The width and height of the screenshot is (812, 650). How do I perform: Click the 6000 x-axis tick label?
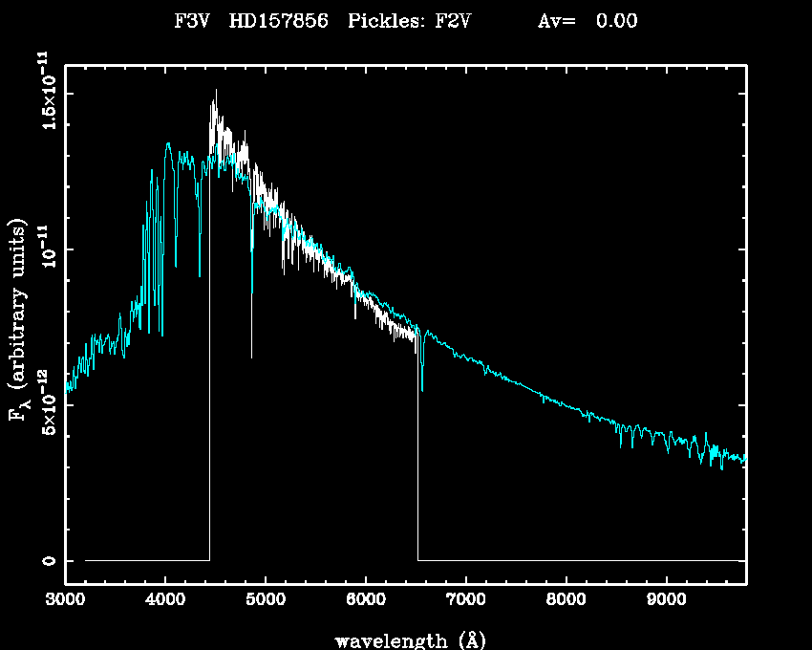coord(366,600)
